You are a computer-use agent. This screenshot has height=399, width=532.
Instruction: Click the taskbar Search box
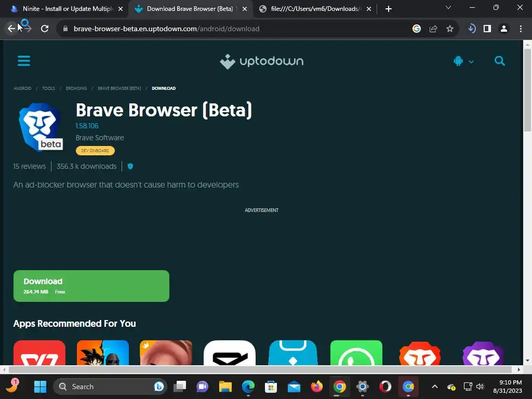tap(110, 387)
